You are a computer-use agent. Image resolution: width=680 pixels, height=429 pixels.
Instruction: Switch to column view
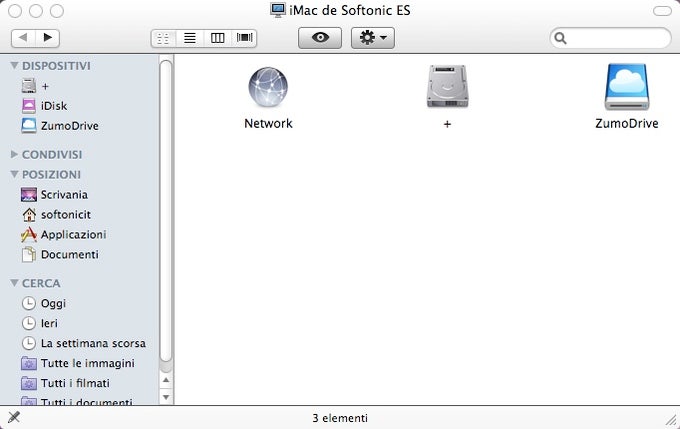[217, 38]
